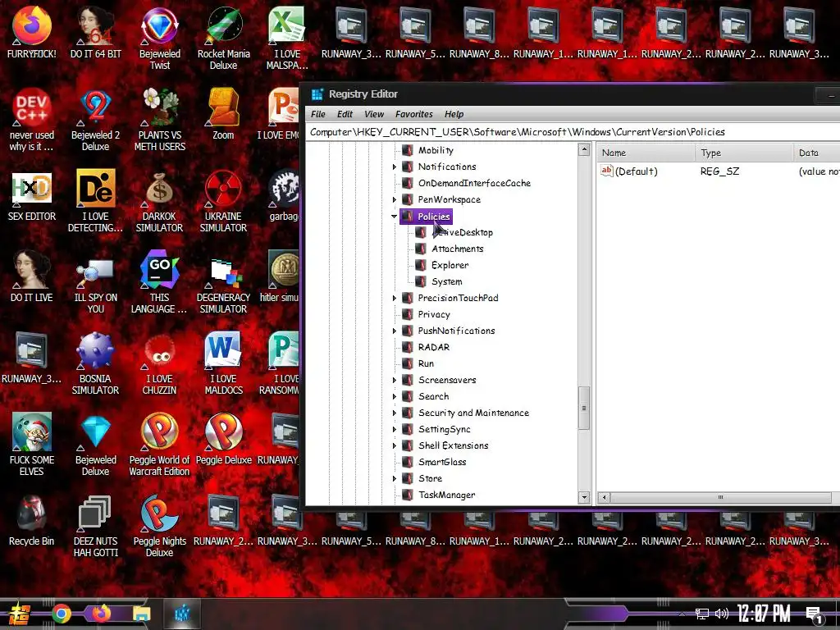This screenshot has height=630, width=840.
Task: Open the View menu
Action: (x=374, y=114)
